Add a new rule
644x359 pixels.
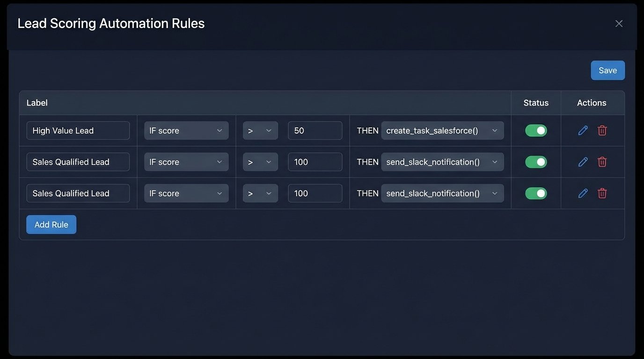(x=51, y=224)
